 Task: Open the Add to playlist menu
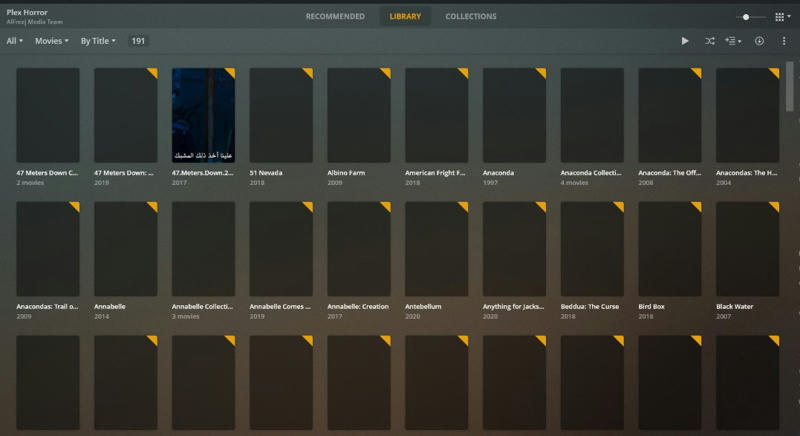[734, 41]
